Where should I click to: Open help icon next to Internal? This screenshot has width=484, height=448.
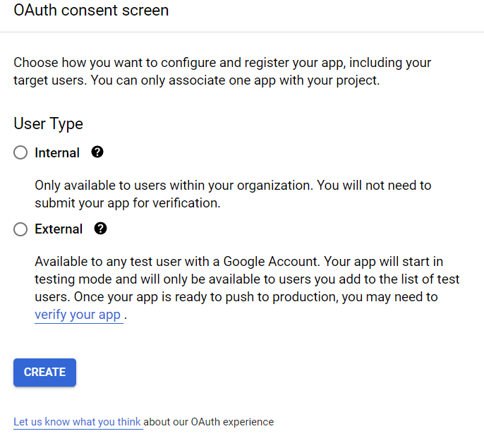(97, 152)
